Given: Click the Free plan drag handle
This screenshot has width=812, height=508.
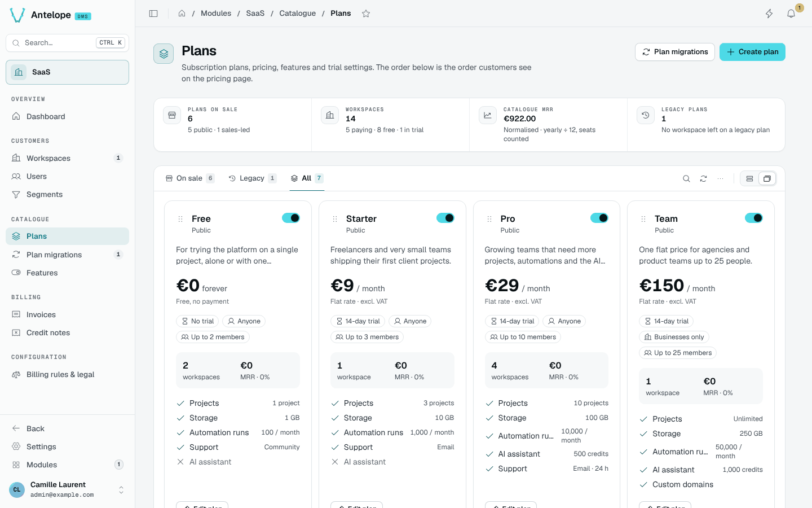Looking at the screenshot, I should click(180, 219).
